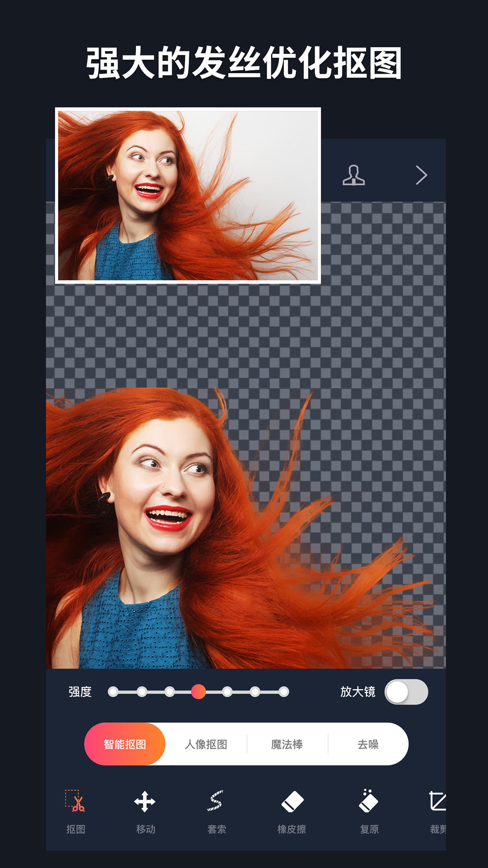Set 强度 slider to the maximum stop

(x=284, y=692)
